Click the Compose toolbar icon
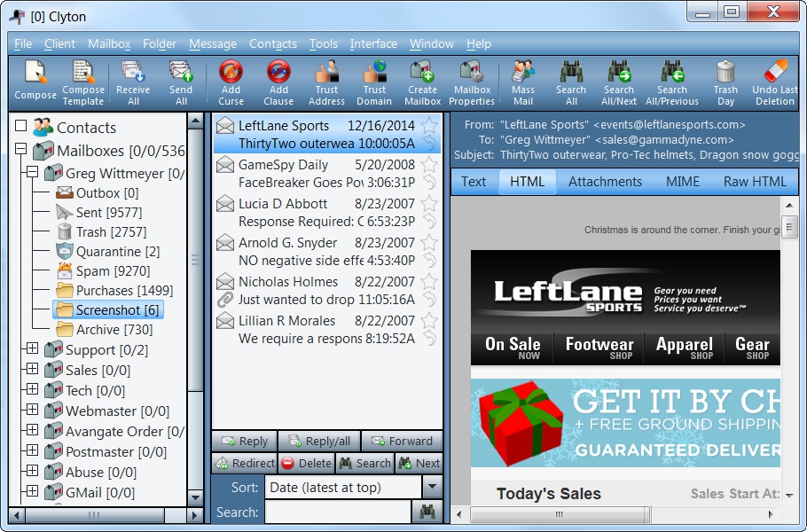Viewport: 807px width, 532px height. coord(35,72)
